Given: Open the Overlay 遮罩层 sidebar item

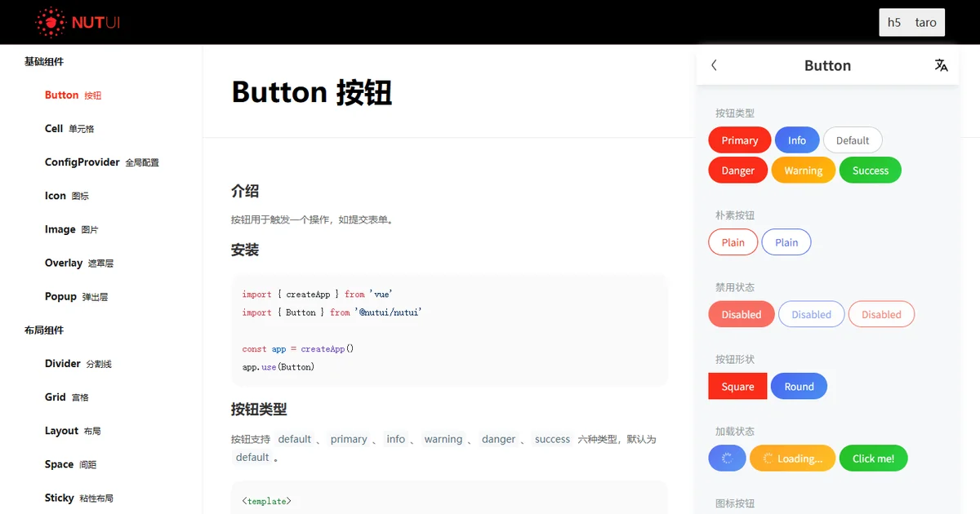Looking at the screenshot, I should pos(79,263).
